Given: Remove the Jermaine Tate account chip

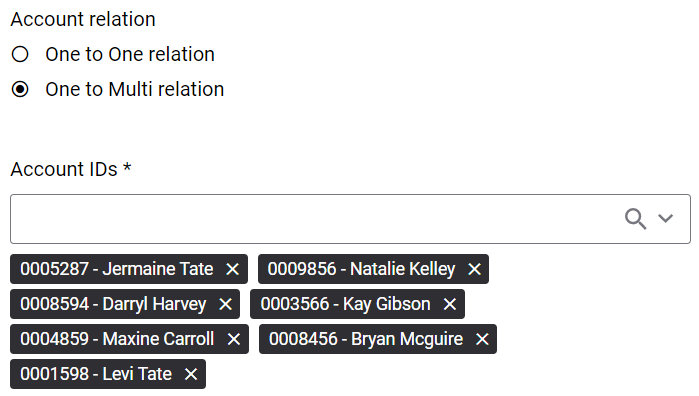Looking at the screenshot, I should pyautogui.click(x=232, y=269).
